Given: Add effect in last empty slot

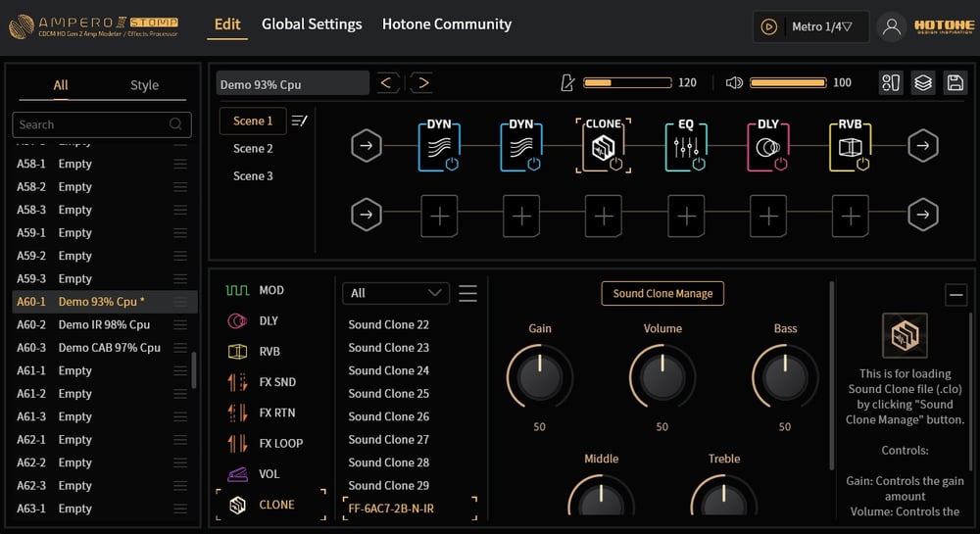Looking at the screenshot, I should (850, 217).
